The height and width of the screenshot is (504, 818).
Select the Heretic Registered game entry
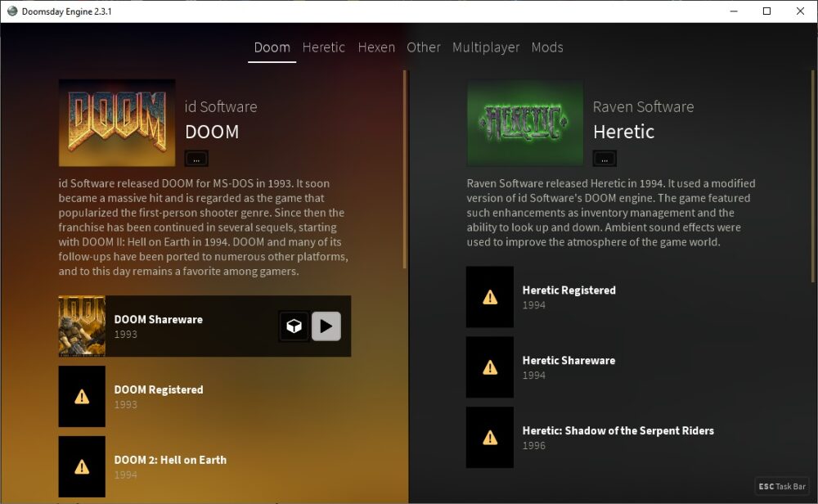pyautogui.click(x=613, y=297)
